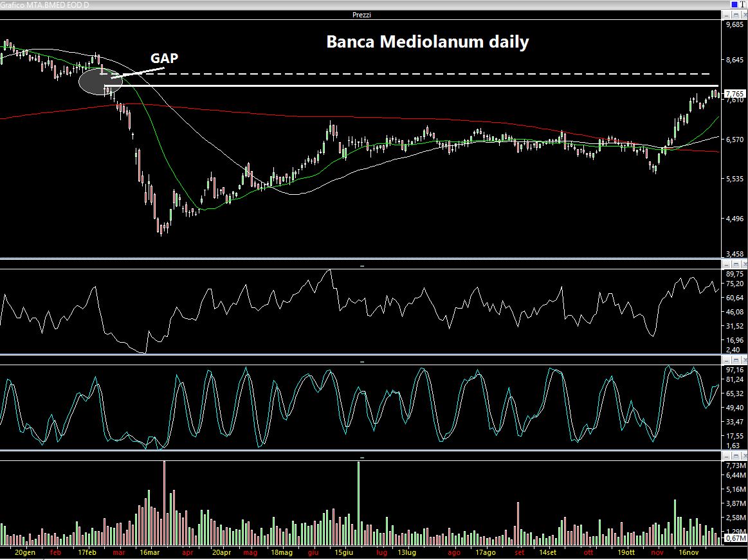Click the 16,96 indicator axis value
Image resolution: width=748 pixels, height=560 pixels.
pyautogui.click(x=734, y=340)
